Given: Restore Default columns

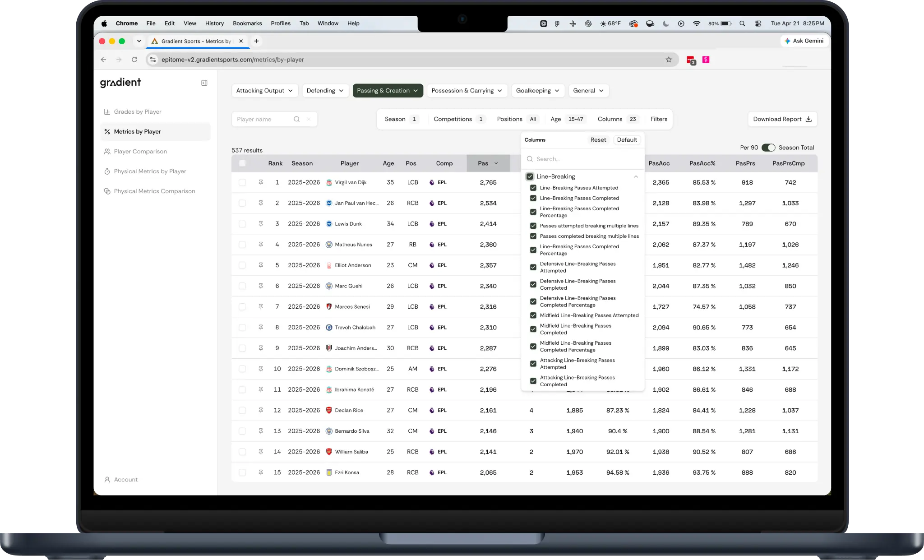Looking at the screenshot, I should pos(627,140).
